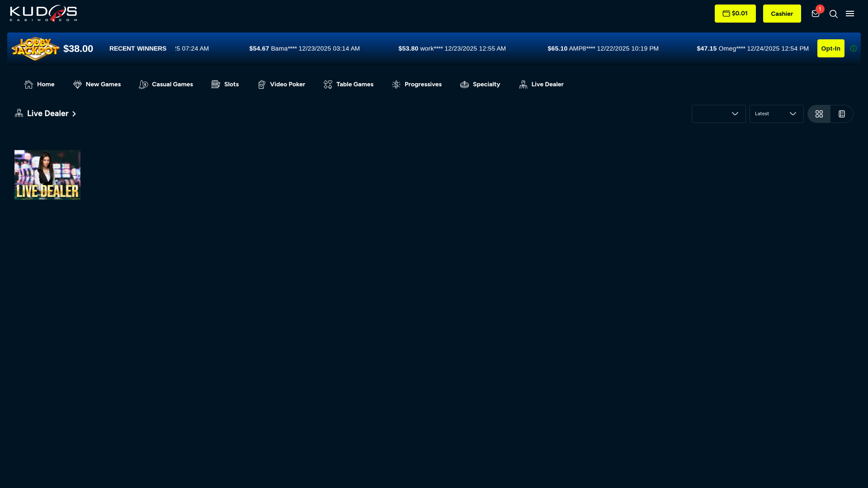Screen dimensions: 868x488
Task: Click the Lobby Jackpot info icon
Action: pyautogui.click(x=854, y=48)
